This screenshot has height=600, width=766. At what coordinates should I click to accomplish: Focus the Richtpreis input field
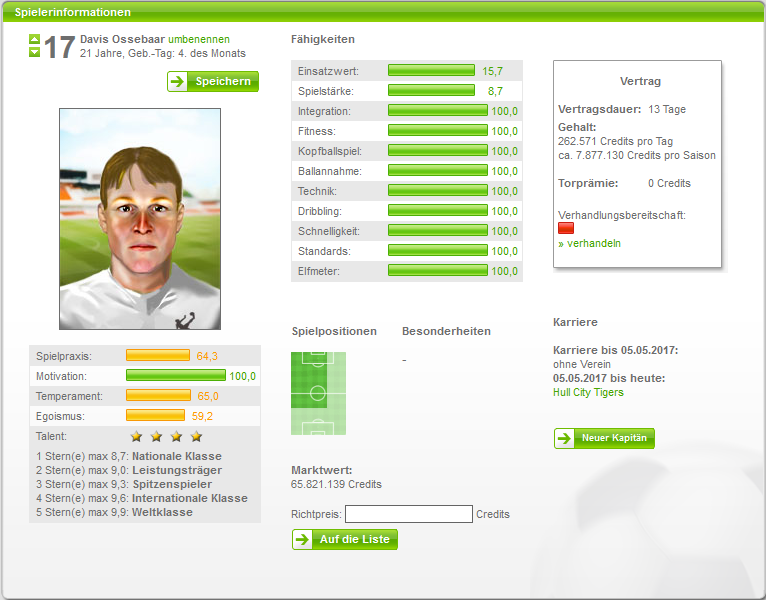tap(409, 514)
